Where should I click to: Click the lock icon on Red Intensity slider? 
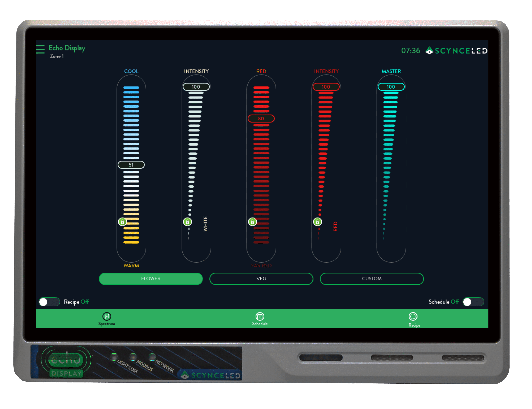pos(317,222)
